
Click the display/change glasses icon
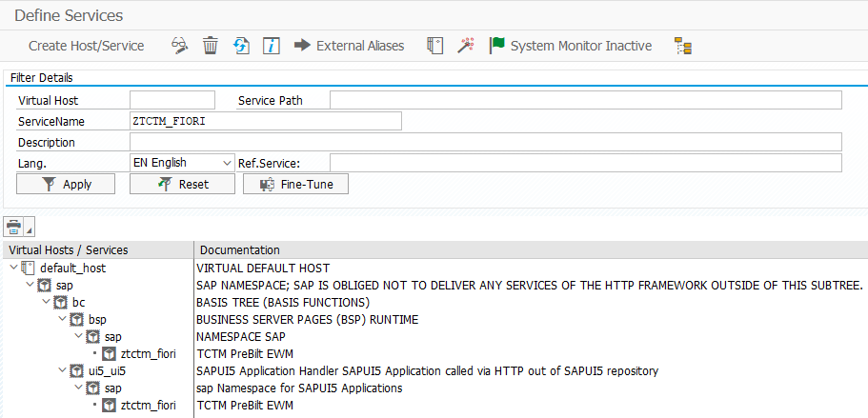click(179, 46)
